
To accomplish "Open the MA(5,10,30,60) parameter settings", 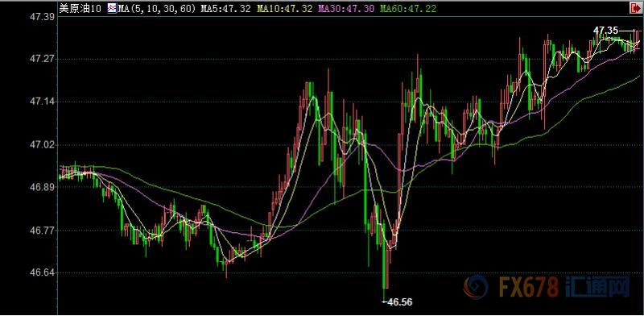I will click(157, 8).
